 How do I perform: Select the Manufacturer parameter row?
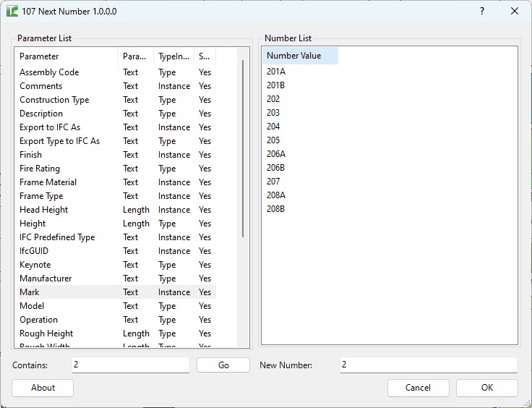117,279
